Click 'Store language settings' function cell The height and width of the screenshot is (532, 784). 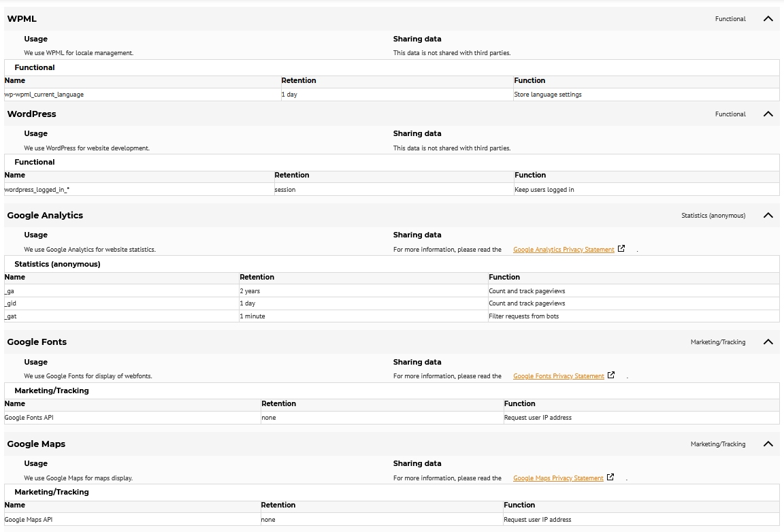point(646,95)
